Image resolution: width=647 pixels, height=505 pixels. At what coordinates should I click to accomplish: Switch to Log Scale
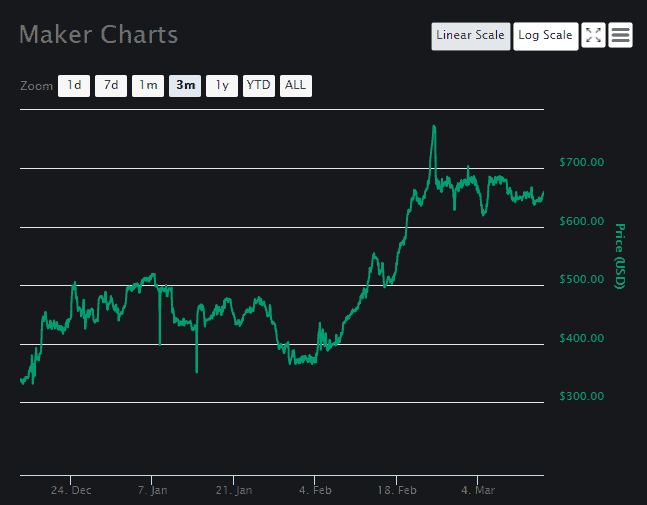(545, 36)
